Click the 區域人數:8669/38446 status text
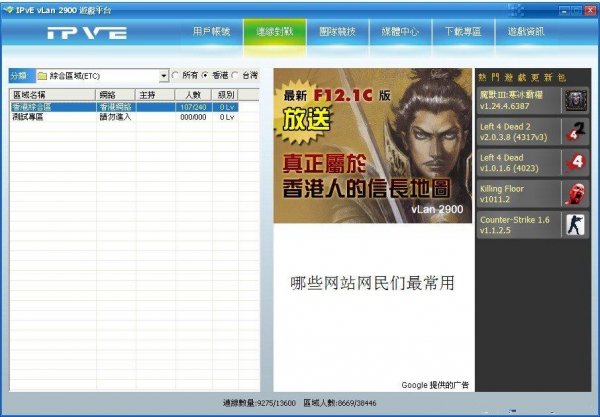The image size is (600, 417). tap(340, 403)
